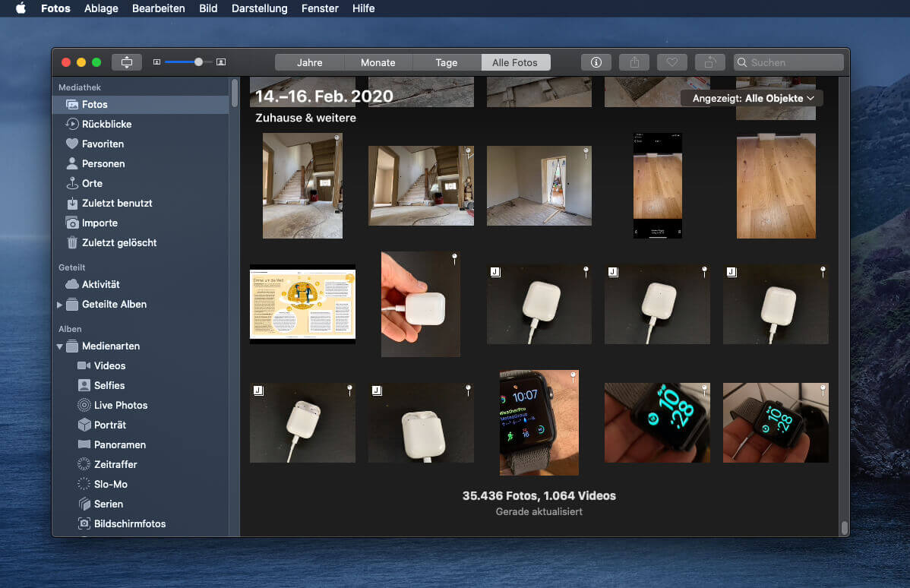The width and height of the screenshot is (910, 588).
Task: Click the heart Favorite toolbar button
Action: coord(671,62)
